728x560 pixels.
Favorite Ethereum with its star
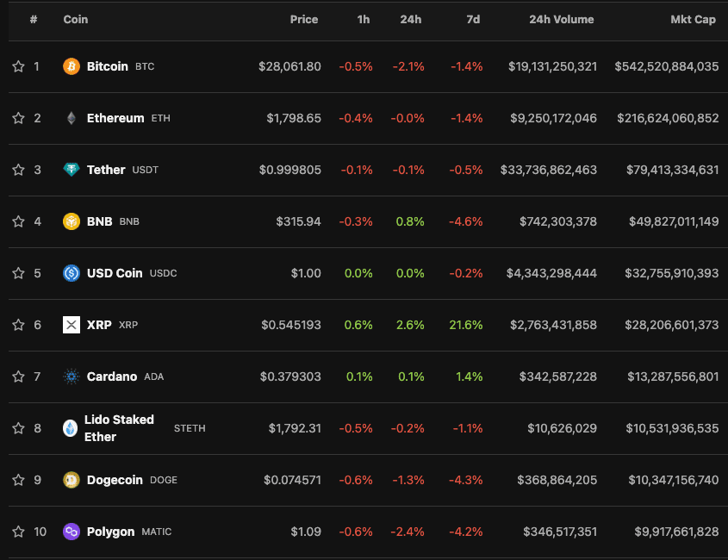[x=18, y=118]
